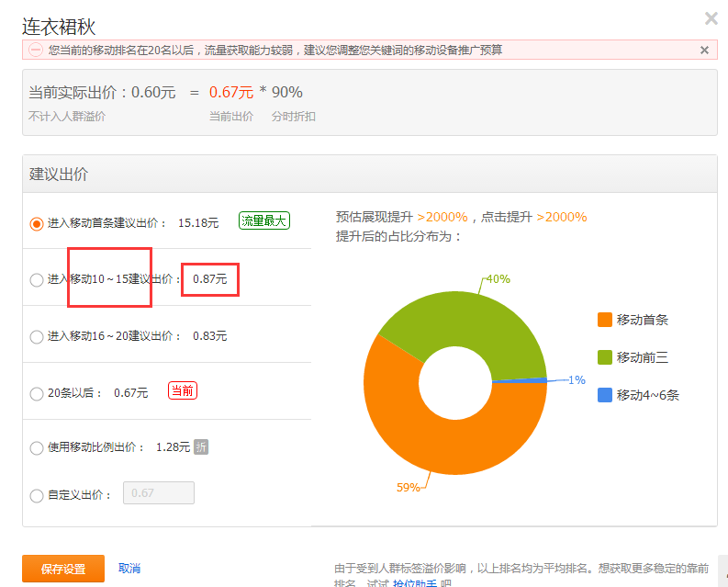Click the 移动前三 legend label
The width and height of the screenshot is (728, 587).
tap(642, 357)
